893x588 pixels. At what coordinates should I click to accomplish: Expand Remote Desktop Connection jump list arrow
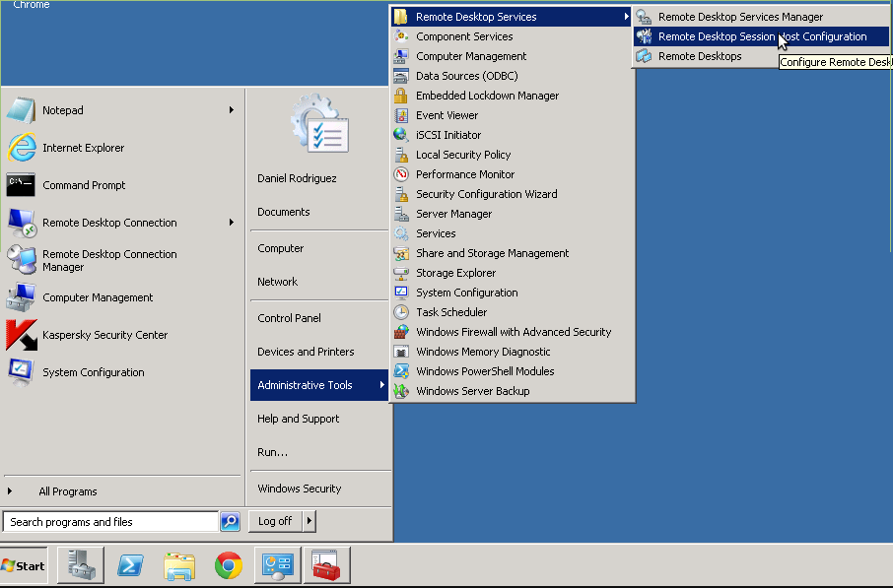point(232,223)
